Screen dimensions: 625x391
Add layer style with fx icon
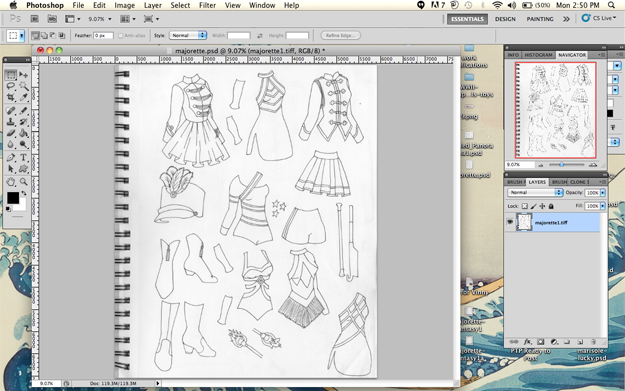click(x=527, y=342)
